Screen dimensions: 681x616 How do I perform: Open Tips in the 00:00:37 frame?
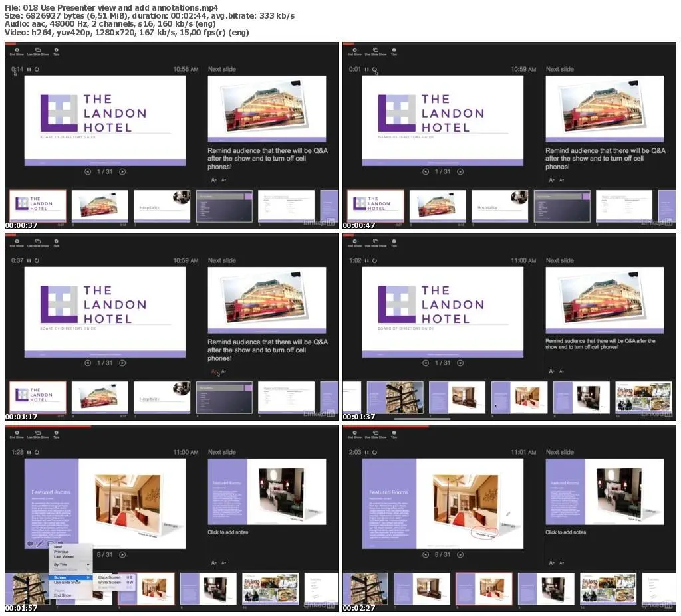point(56,51)
